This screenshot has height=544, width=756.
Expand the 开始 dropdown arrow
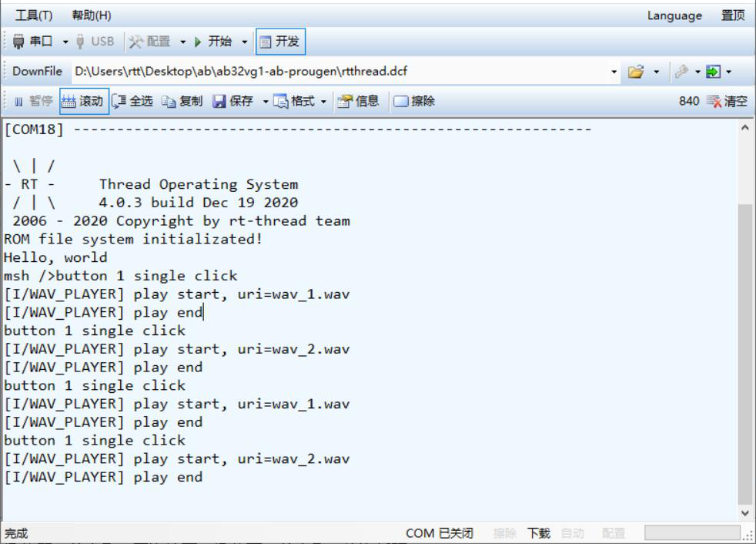click(x=245, y=42)
